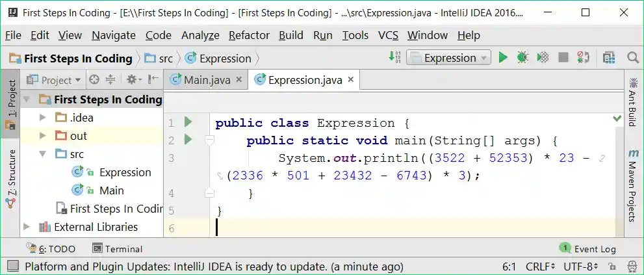The image size is (644, 275).
Task: Click the red rerun failed tests icon
Action: coord(583,58)
